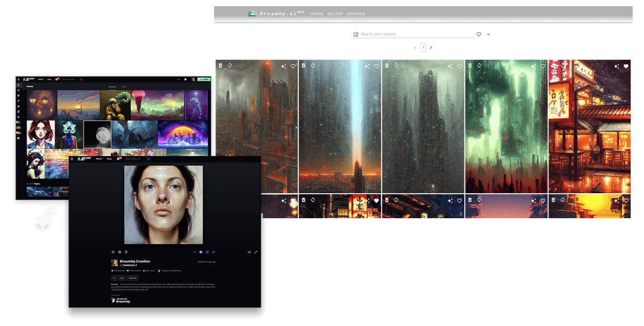Click sparkle enhance icon on green neon city

533,66
